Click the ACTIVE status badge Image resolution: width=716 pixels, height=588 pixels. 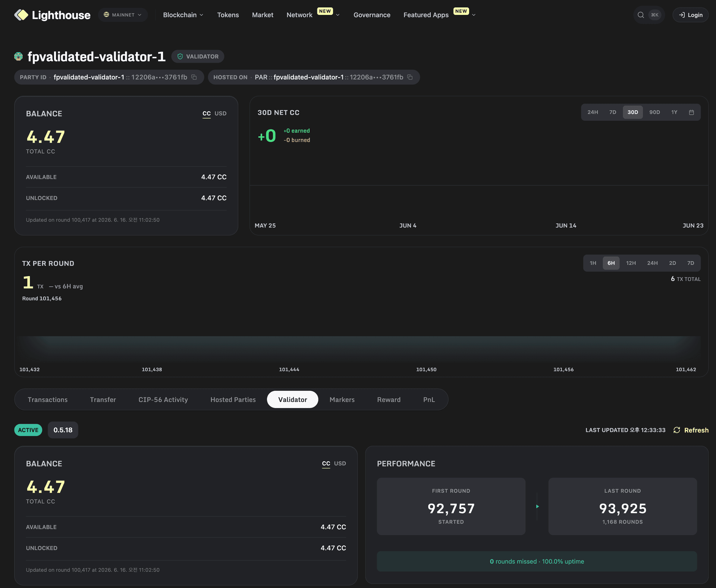[28, 430]
